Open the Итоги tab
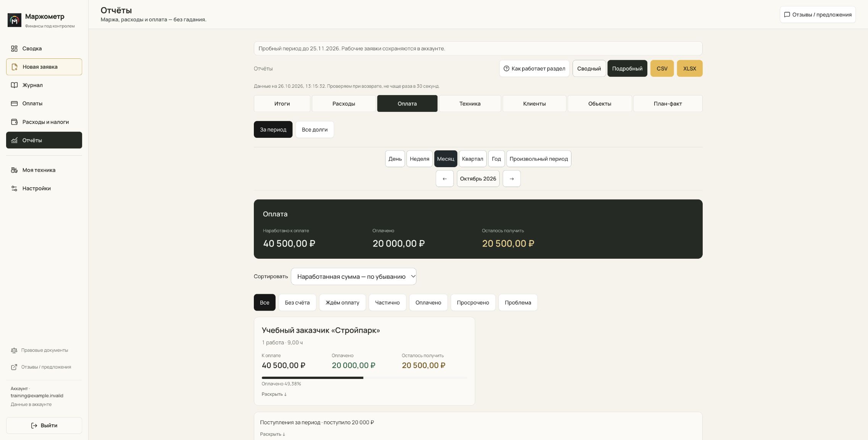This screenshot has width=868, height=440. point(282,104)
